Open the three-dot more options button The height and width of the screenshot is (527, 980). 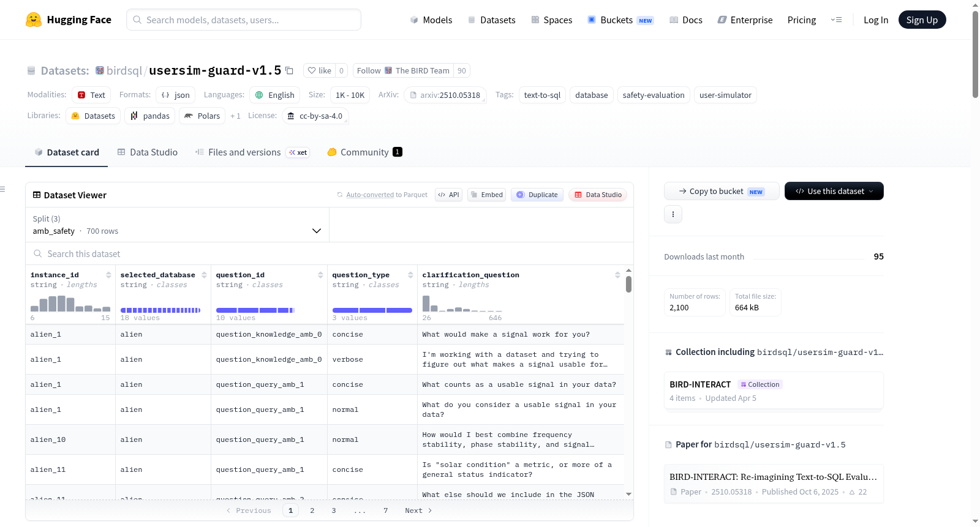673,214
